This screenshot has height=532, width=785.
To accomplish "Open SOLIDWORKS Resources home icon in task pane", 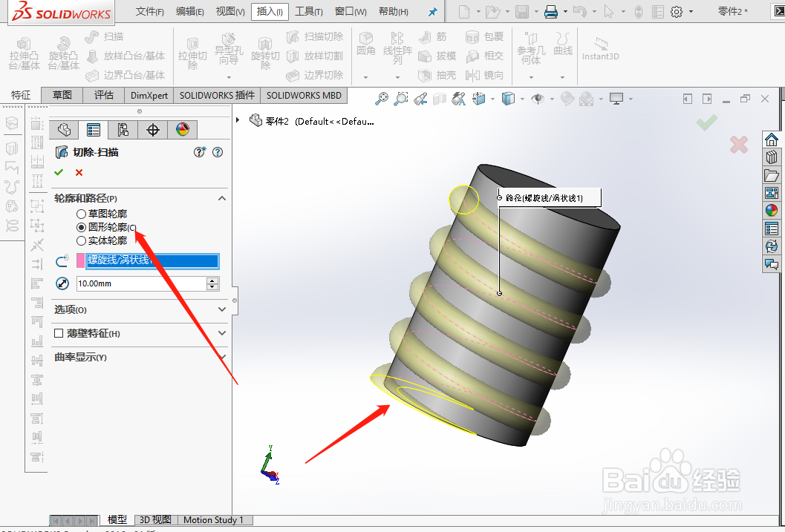I will (772, 139).
